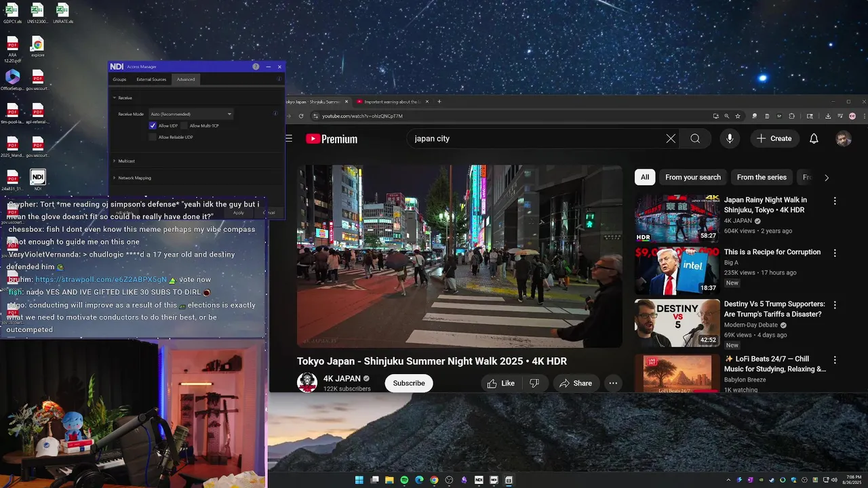Start voice search with microphone
This screenshot has height=488, width=868.
click(730, 138)
